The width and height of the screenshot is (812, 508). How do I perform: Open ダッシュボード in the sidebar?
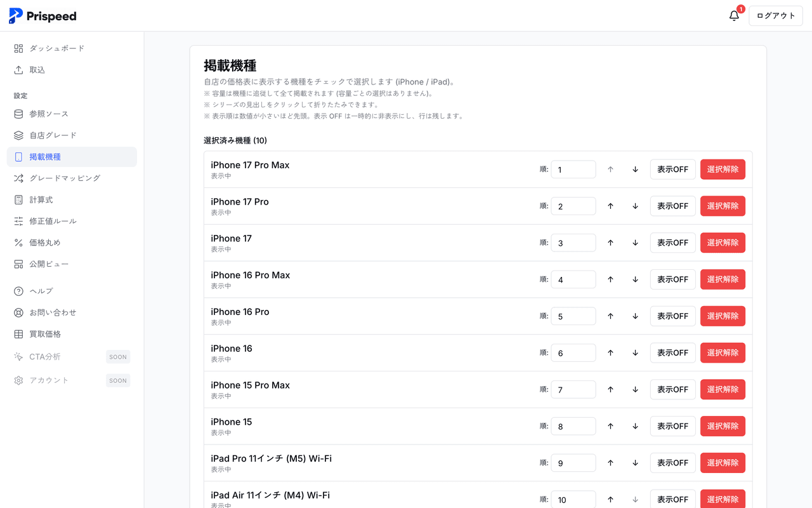click(72, 48)
